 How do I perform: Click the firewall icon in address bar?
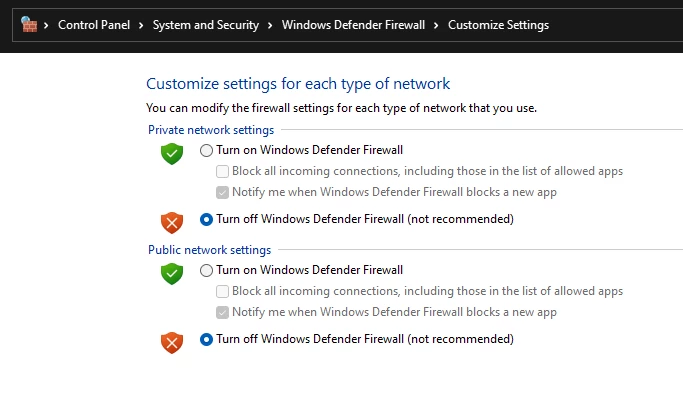click(x=29, y=25)
